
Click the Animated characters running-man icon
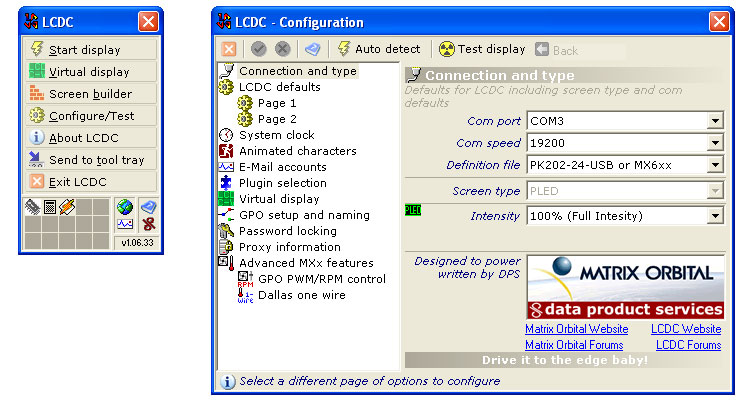click(x=227, y=151)
